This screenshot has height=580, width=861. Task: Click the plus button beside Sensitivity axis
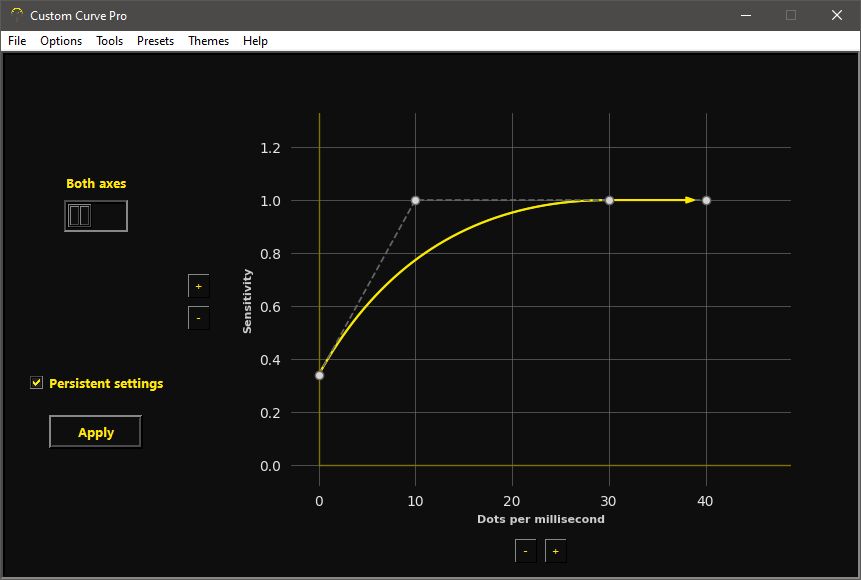pyautogui.click(x=198, y=286)
